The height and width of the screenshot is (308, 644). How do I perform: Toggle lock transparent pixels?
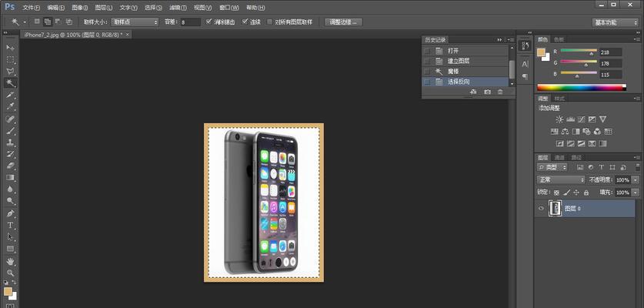556,192
